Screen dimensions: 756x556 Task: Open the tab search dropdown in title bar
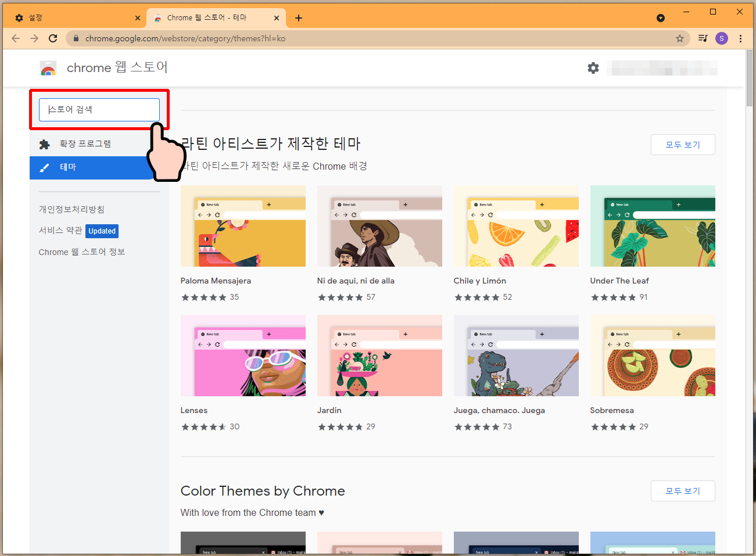pos(661,18)
